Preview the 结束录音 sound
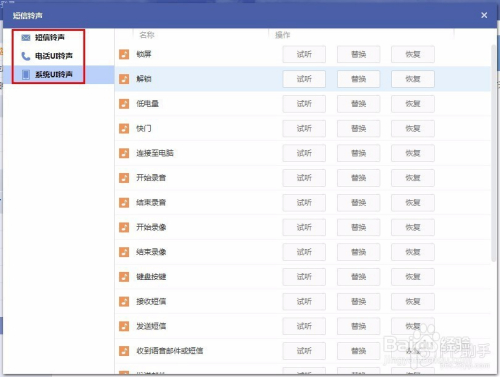 (x=304, y=203)
